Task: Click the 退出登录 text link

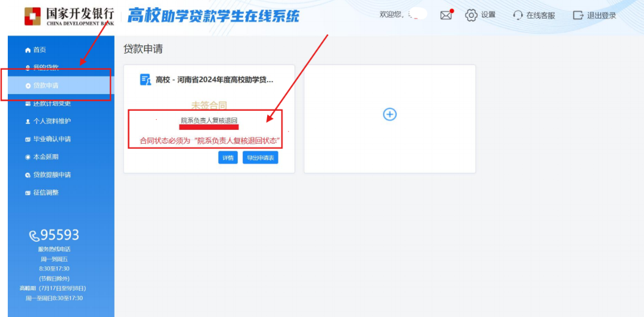Action: (601, 15)
